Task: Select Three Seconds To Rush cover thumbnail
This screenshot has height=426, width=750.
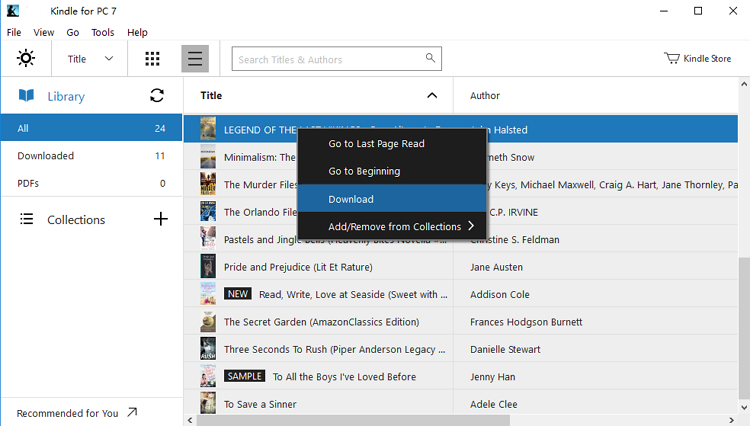Action: tap(208, 349)
